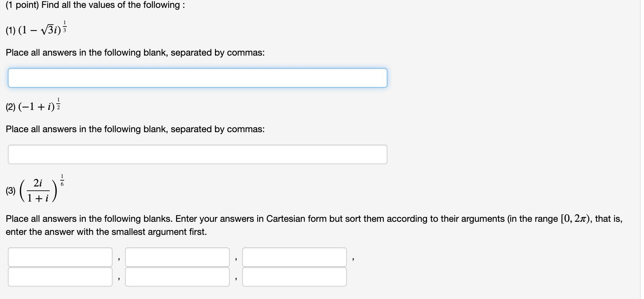
Task: Click the [0, 2π) range notation
Action: (575, 219)
